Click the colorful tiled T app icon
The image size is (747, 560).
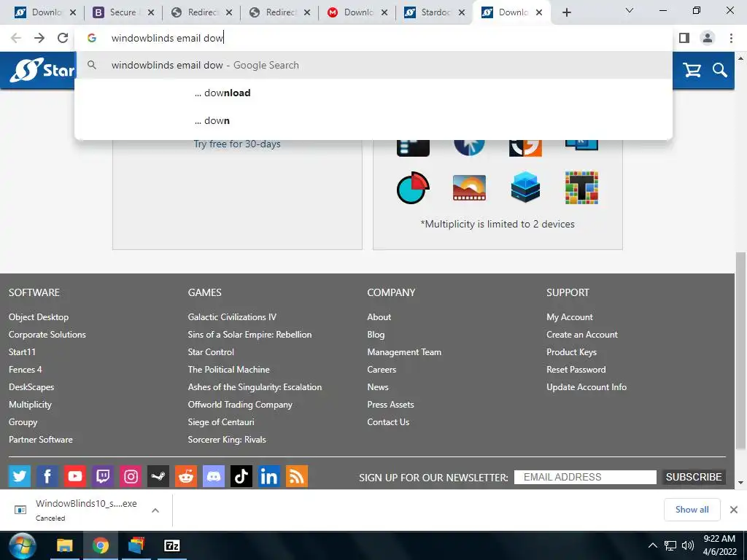pyautogui.click(x=581, y=187)
